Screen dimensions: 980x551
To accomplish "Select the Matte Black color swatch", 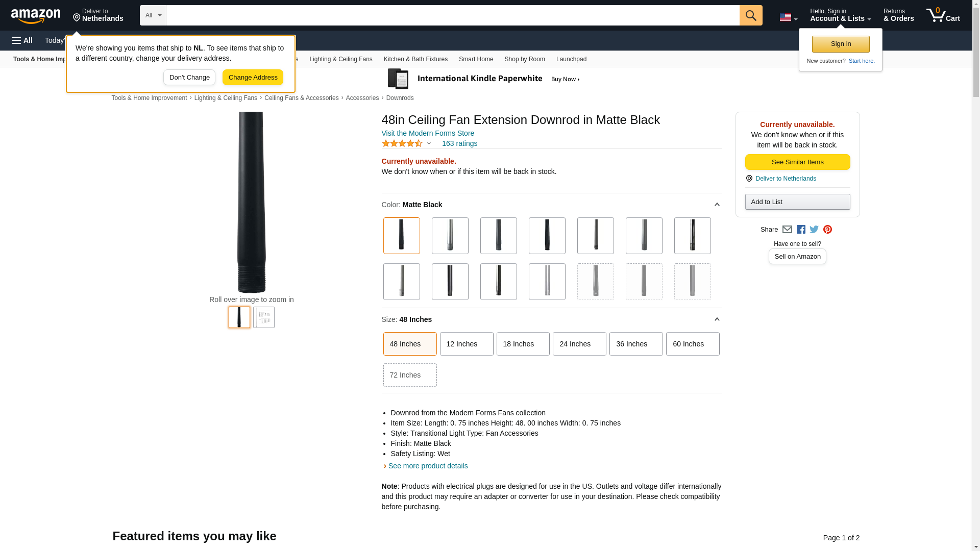I will point(402,236).
